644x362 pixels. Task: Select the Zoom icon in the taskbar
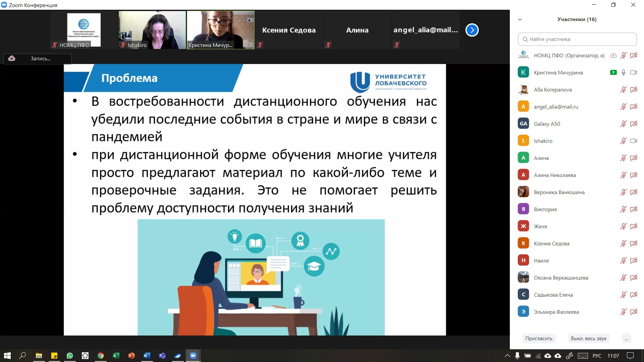pyautogui.click(x=193, y=356)
